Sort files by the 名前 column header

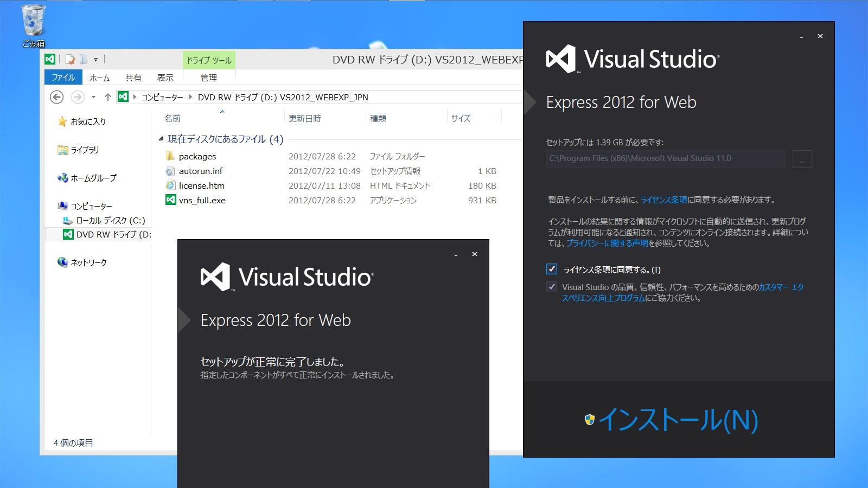[173, 118]
